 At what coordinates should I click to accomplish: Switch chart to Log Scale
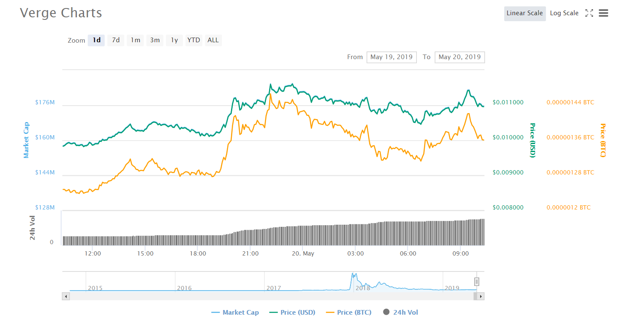click(x=564, y=13)
